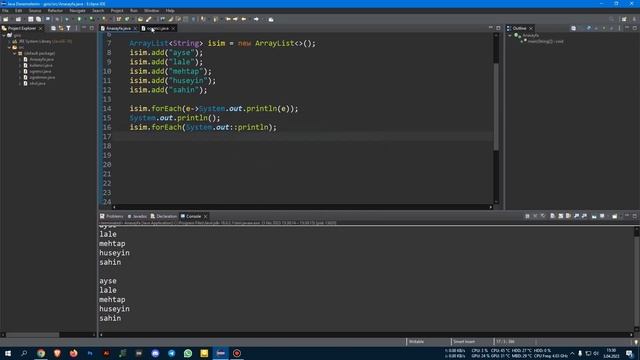640x360 pixels.
Task: Toggle Word Wrap in the Console
Action: tap(568, 216)
